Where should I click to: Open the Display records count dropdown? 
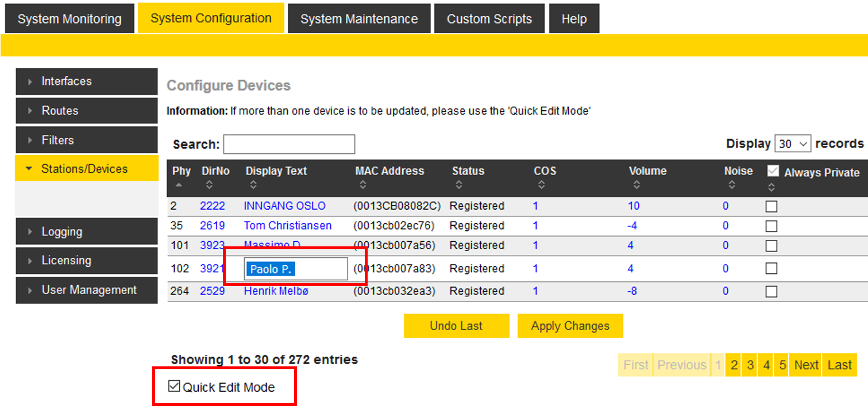click(793, 144)
